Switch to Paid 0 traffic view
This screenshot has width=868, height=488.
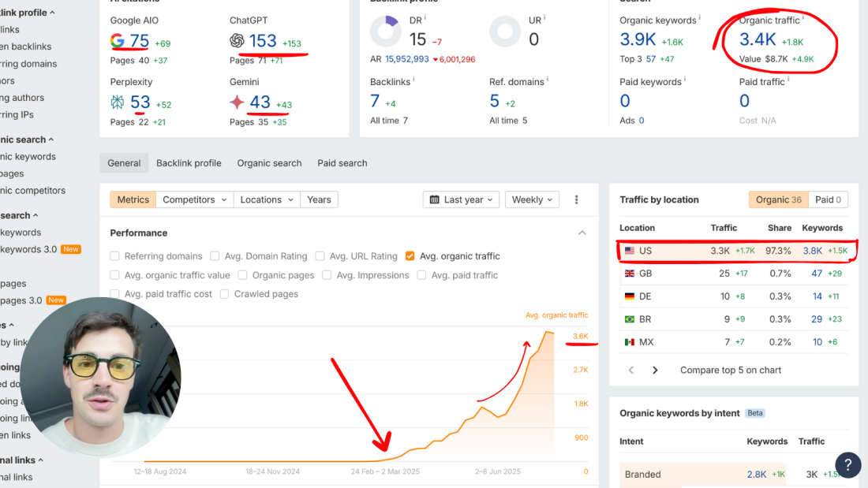coord(828,199)
